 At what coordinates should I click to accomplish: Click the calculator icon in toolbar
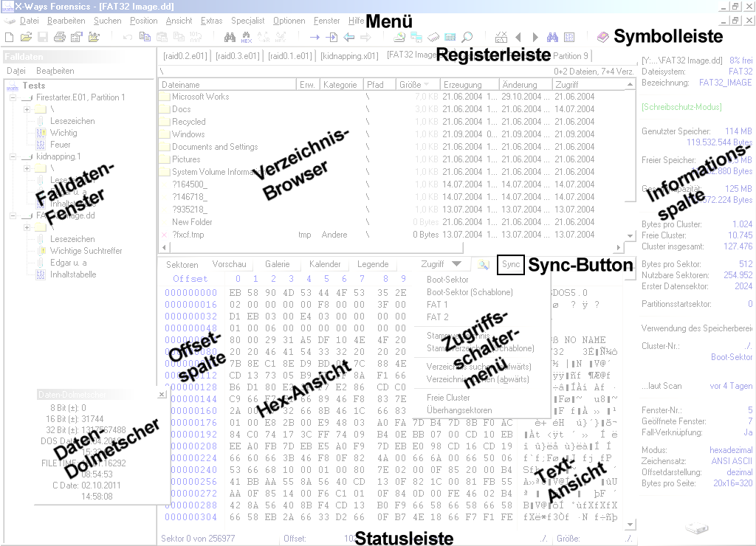450,37
